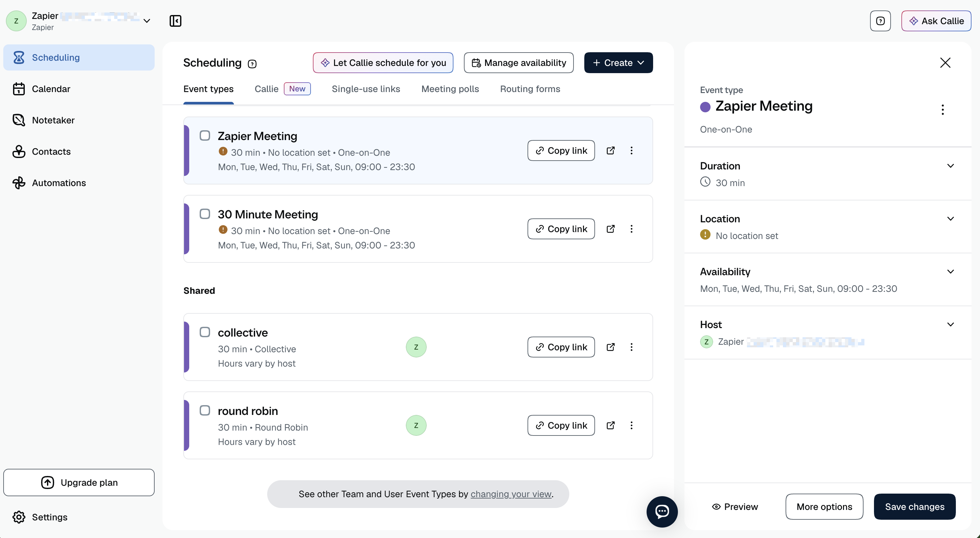Open more actions menu for collective event

[632, 347]
